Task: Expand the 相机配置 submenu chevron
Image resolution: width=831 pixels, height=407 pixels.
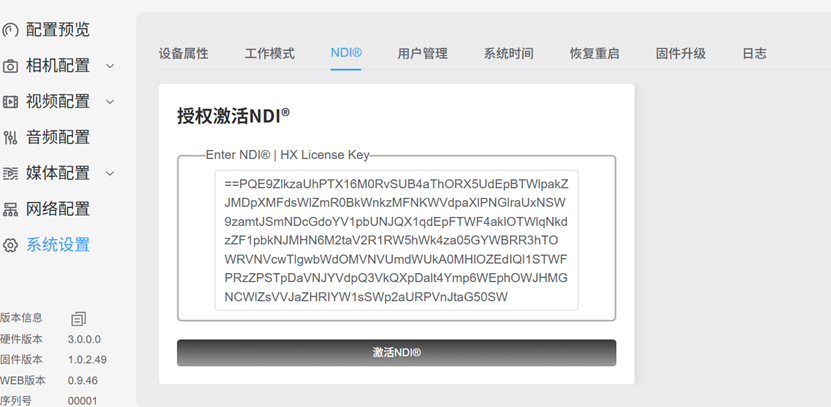Action: [x=110, y=66]
